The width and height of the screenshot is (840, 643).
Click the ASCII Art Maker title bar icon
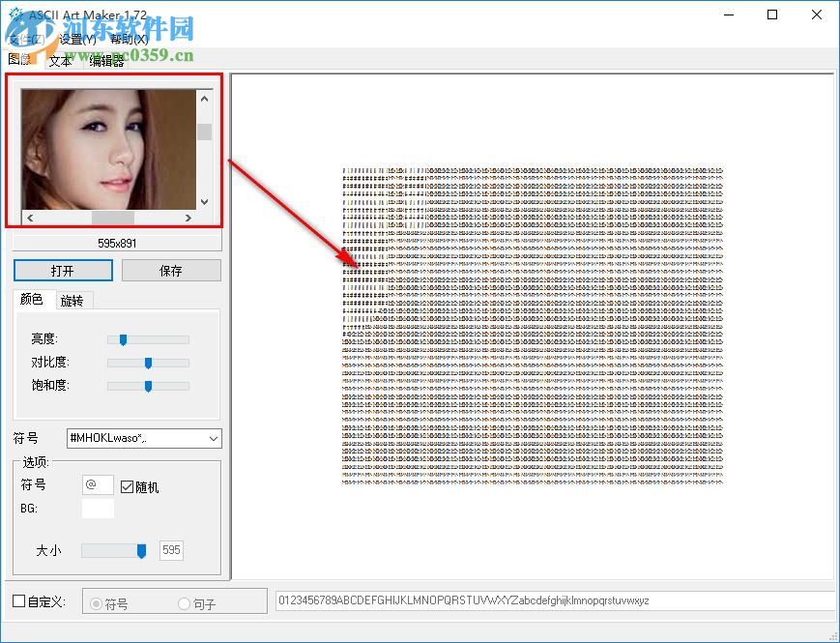point(15,15)
